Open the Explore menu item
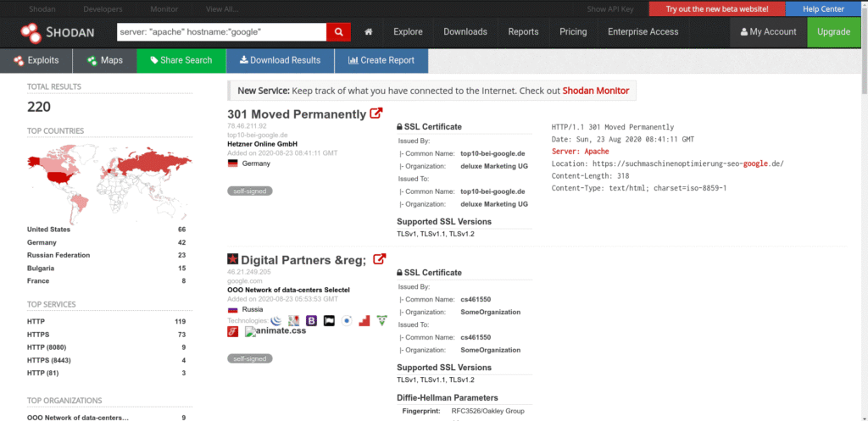This screenshot has width=868, height=421. tap(408, 32)
